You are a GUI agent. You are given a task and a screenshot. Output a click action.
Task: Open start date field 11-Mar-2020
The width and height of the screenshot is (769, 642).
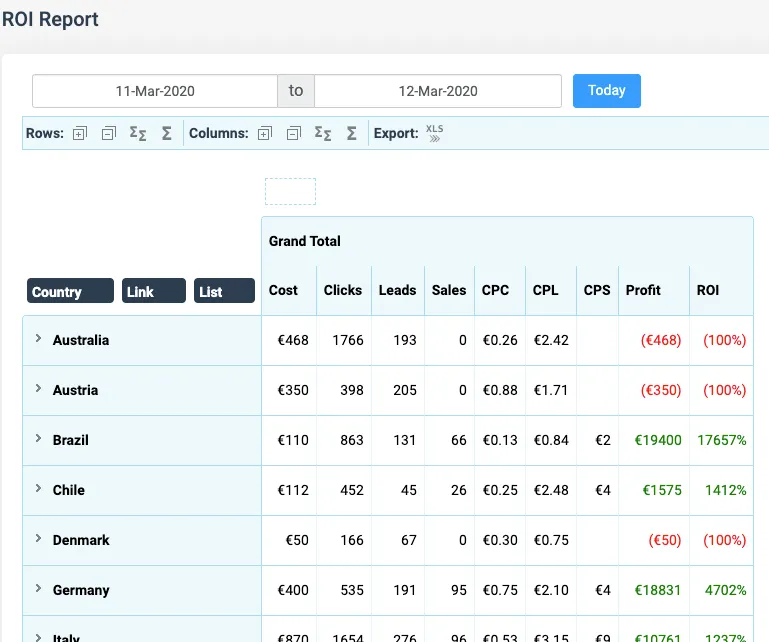pos(155,91)
